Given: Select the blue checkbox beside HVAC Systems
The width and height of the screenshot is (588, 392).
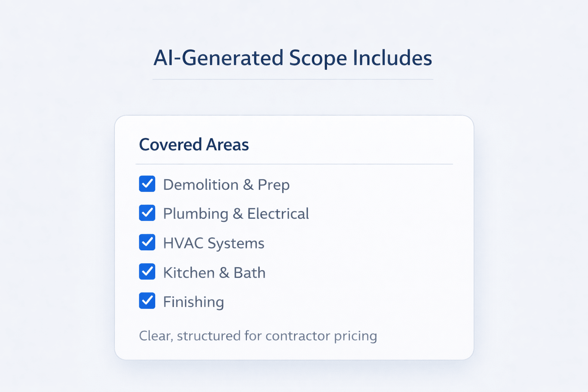Looking at the screenshot, I should click(147, 242).
